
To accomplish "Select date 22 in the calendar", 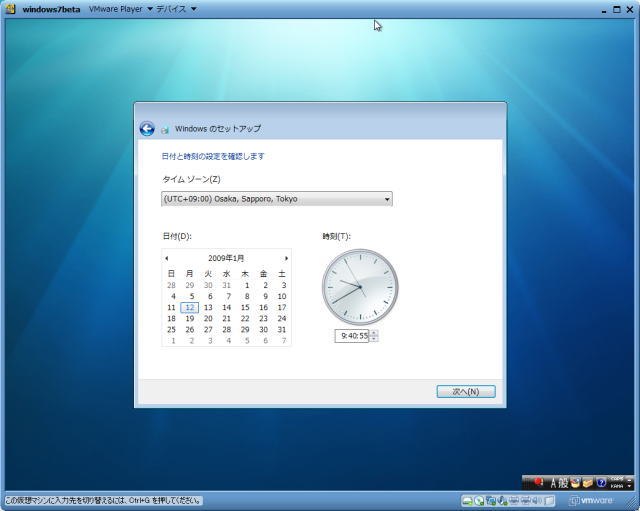I will pos(245,318).
